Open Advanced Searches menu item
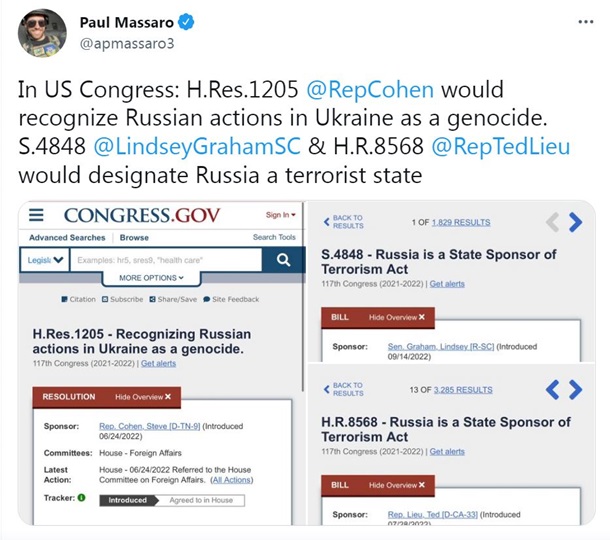 pos(68,238)
